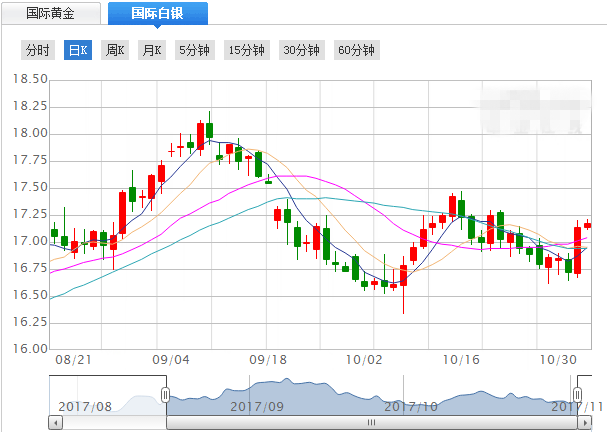Select the 日K daily candlestick view

[x=77, y=50]
